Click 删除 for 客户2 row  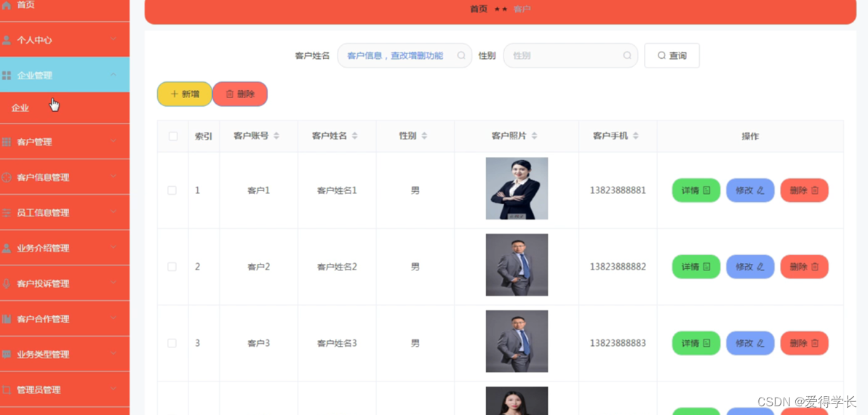(805, 267)
